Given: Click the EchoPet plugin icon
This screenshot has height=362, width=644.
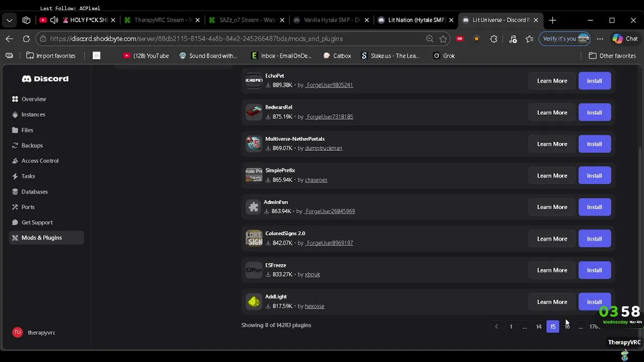Looking at the screenshot, I should 254,80.
